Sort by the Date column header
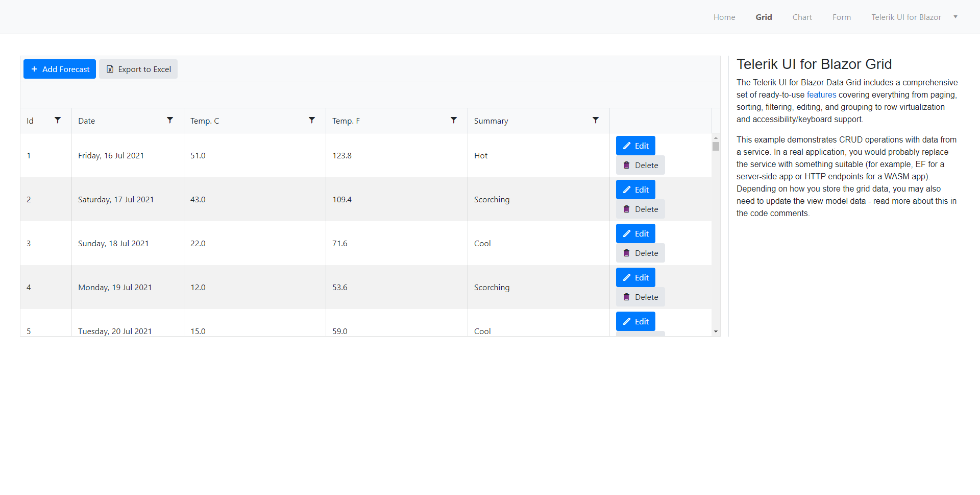Screen dimensions: 980x495 [86, 121]
